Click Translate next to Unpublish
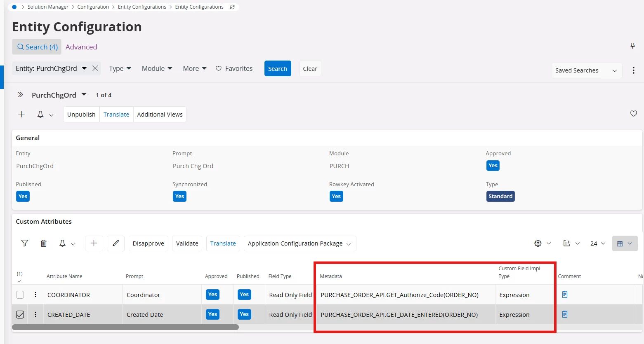This screenshot has height=344, width=644. (116, 115)
